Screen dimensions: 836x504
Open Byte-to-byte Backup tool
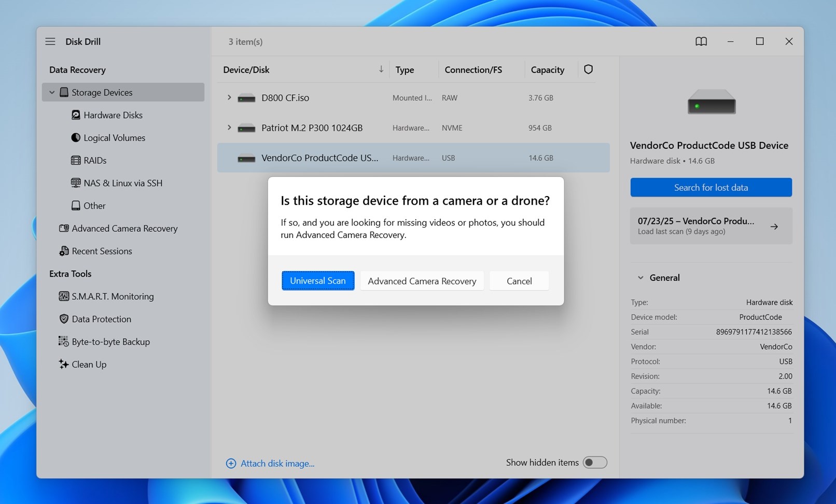point(110,342)
